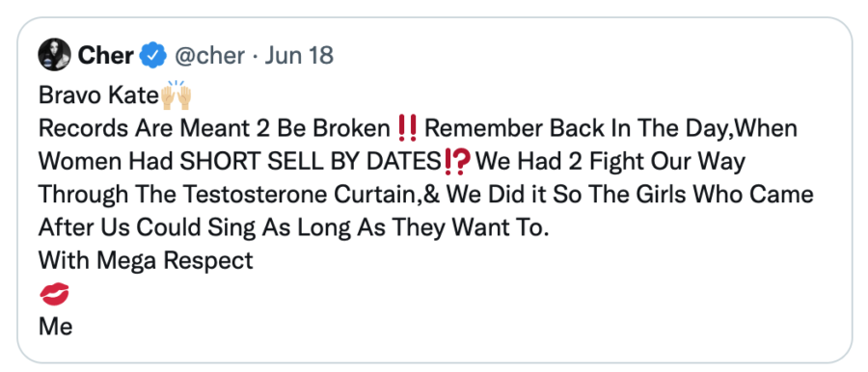Click the blue verified badge
This screenshot has width=868, height=372.
(153, 55)
